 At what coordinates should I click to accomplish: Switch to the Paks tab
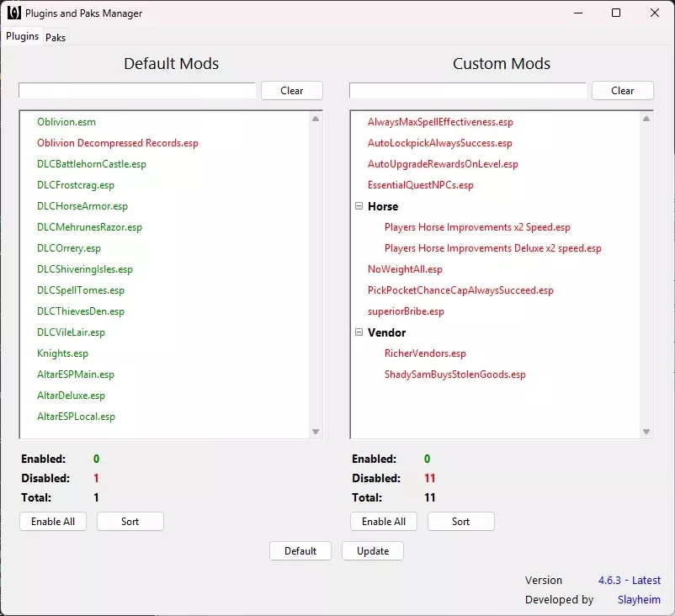point(55,37)
